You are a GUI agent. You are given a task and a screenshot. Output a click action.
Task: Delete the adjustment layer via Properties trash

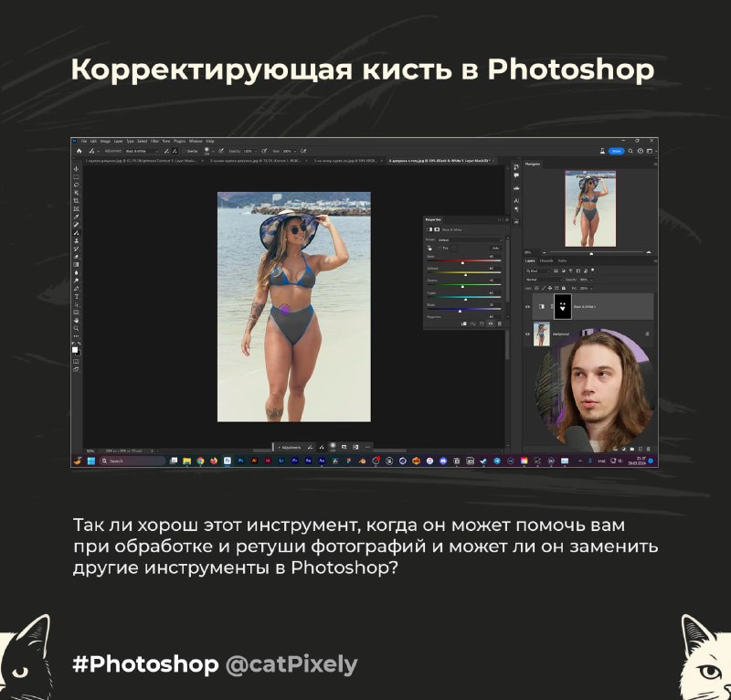tap(499, 323)
